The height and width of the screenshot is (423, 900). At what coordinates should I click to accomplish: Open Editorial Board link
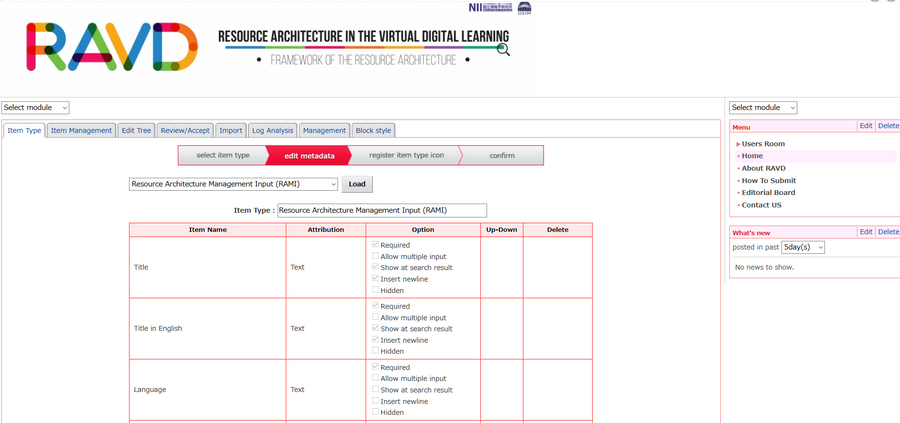[x=768, y=193]
